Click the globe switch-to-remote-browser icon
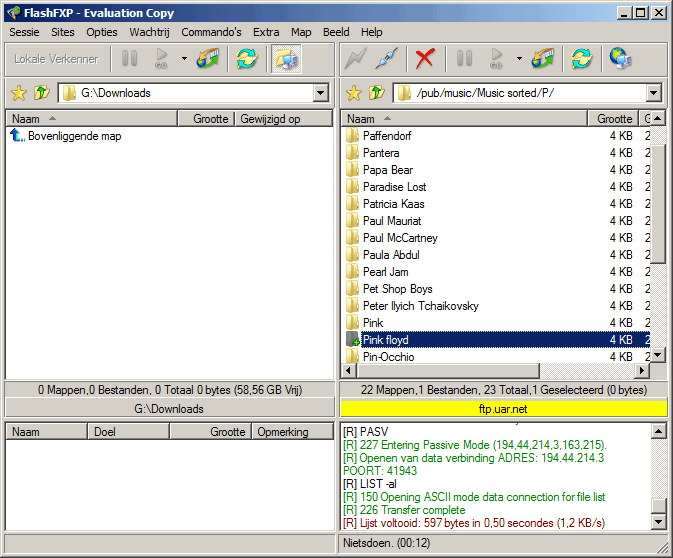Image resolution: width=673 pixels, height=558 pixels. point(621,58)
